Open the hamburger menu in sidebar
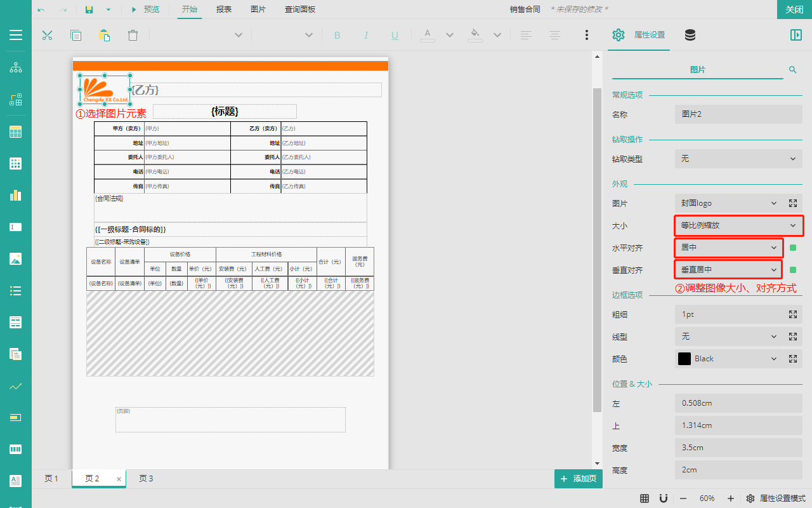This screenshot has width=812, height=508. point(16,35)
